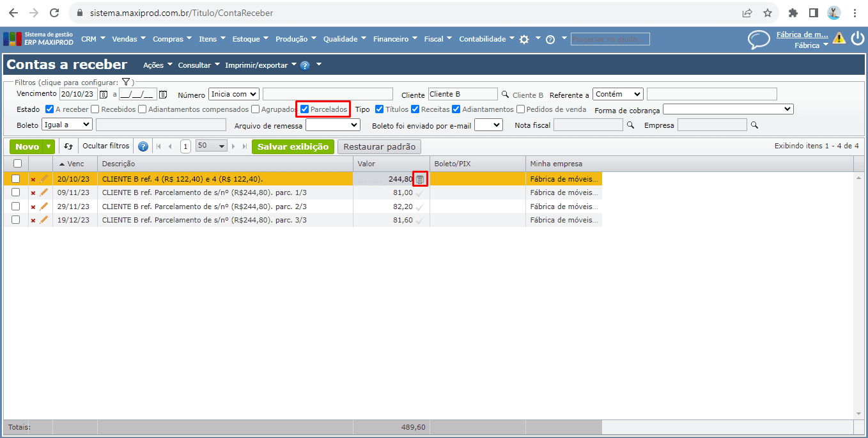The width and height of the screenshot is (868, 438).
Task: Click the installment icon beside value 244,80
Action: [420, 180]
